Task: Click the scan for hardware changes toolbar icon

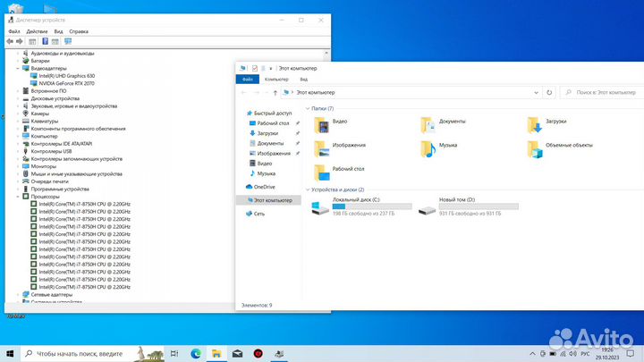Action: (68, 41)
